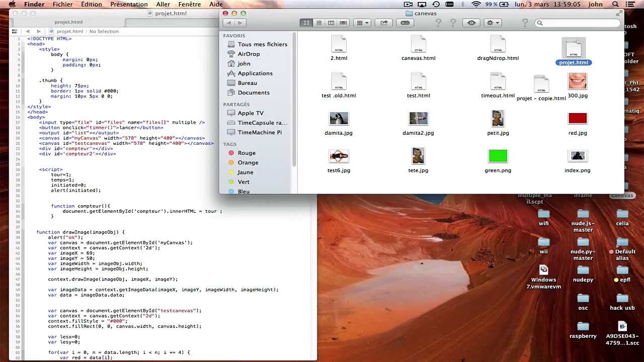Open Documents folder from sidebar

pyautogui.click(x=253, y=93)
